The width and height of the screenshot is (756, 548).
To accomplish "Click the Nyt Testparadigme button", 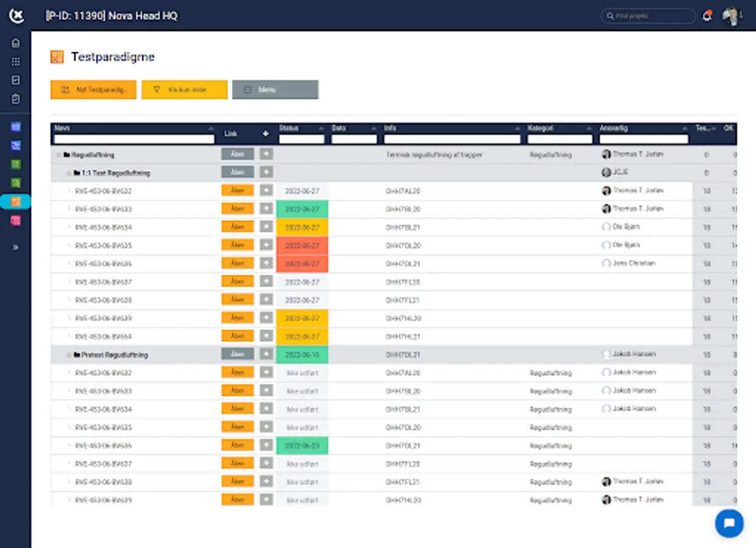I will coord(93,90).
